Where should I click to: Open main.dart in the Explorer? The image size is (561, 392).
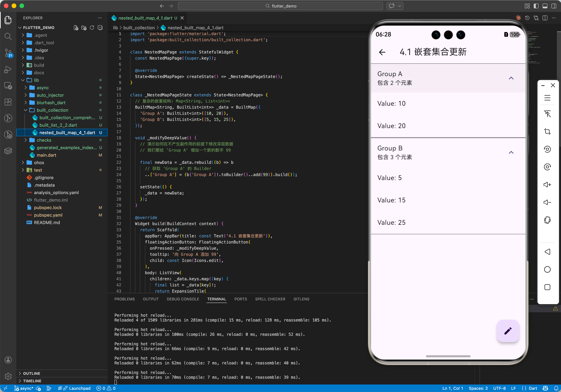pos(46,155)
